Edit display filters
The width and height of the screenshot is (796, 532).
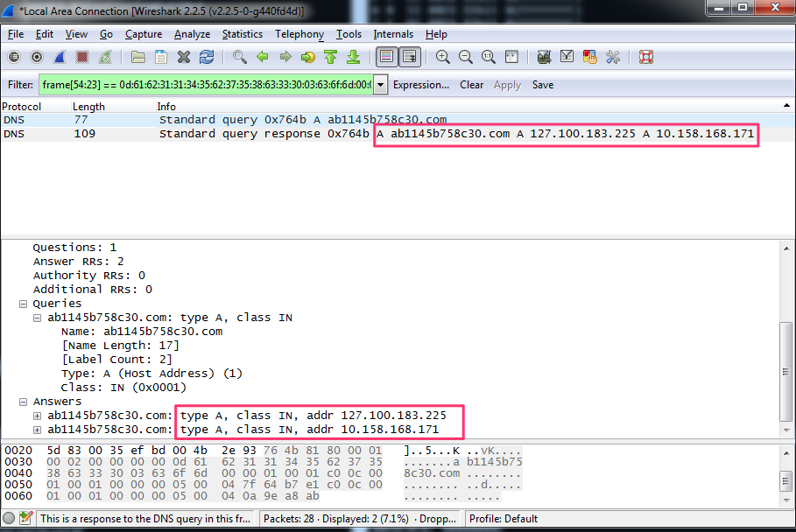567,57
